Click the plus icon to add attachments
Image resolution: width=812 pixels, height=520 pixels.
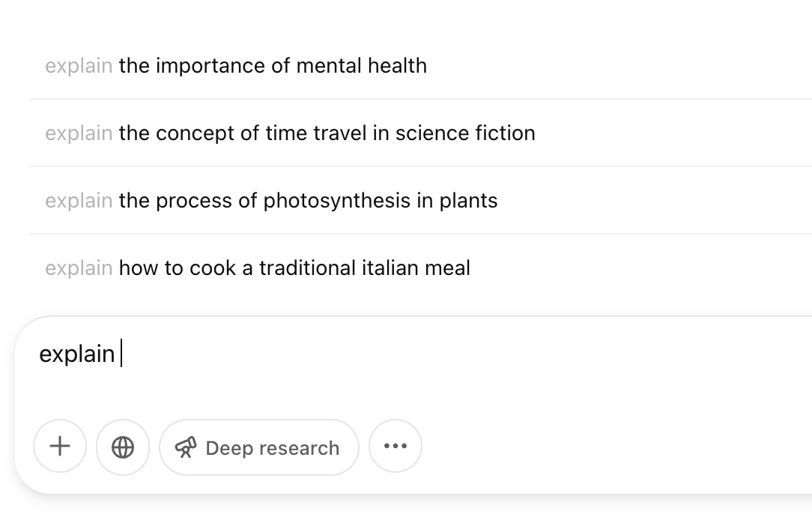pos(60,447)
